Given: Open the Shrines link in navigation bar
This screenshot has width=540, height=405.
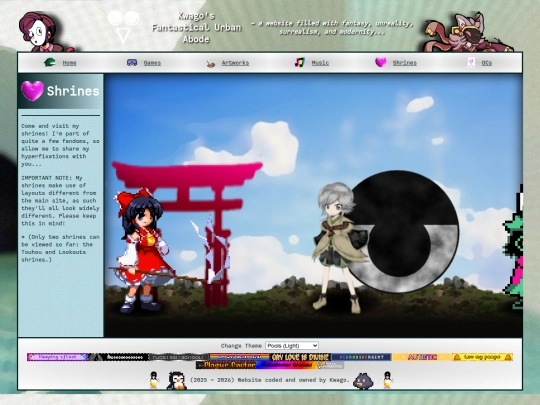Looking at the screenshot, I should [405, 63].
